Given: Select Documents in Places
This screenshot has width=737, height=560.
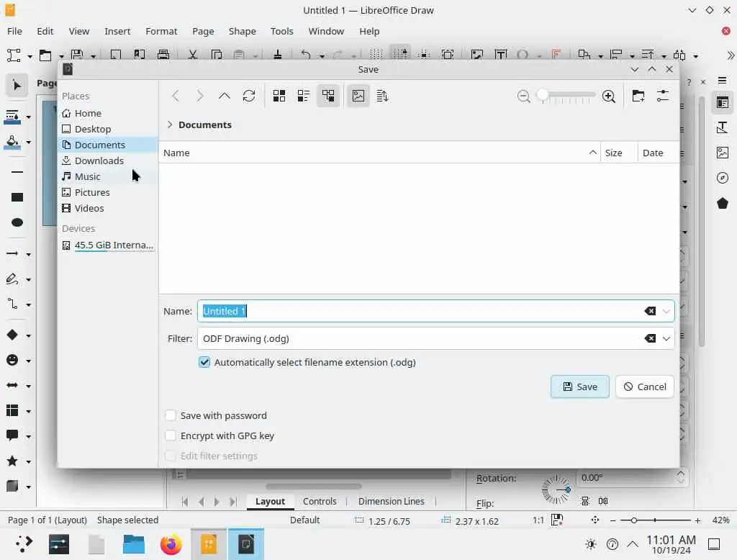Looking at the screenshot, I should click(108, 145).
